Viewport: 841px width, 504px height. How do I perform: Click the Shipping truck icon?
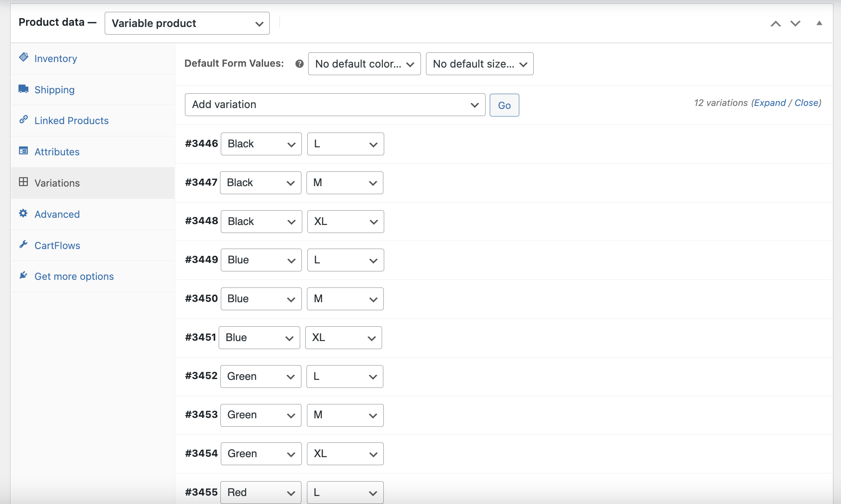(24, 89)
